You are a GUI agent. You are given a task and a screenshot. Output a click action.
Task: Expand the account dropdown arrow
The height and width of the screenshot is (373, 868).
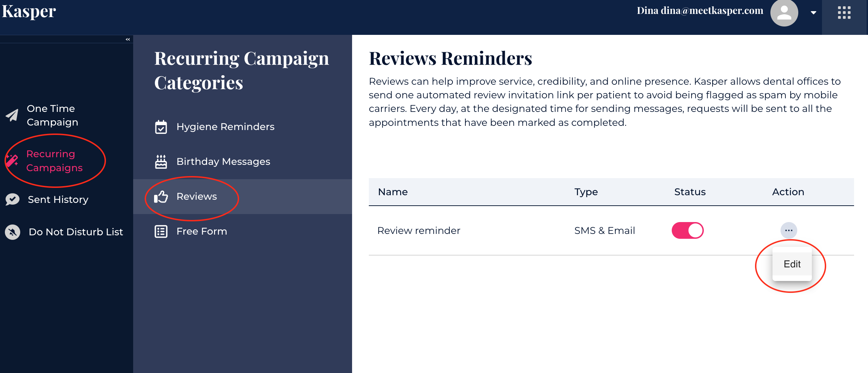[813, 13]
